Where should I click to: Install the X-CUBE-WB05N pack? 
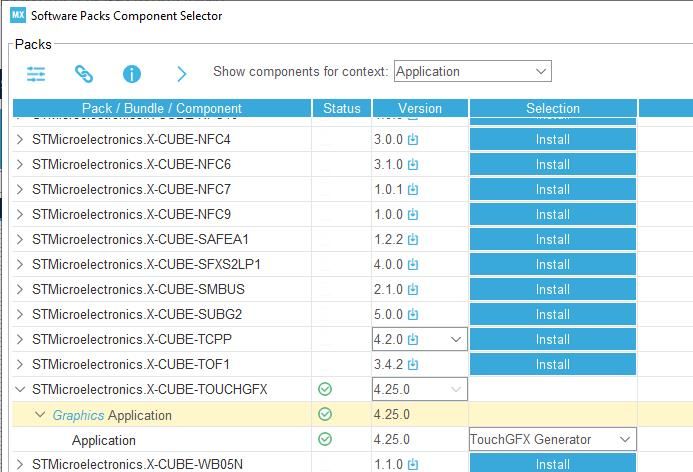pyautogui.click(x=553, y=464)
